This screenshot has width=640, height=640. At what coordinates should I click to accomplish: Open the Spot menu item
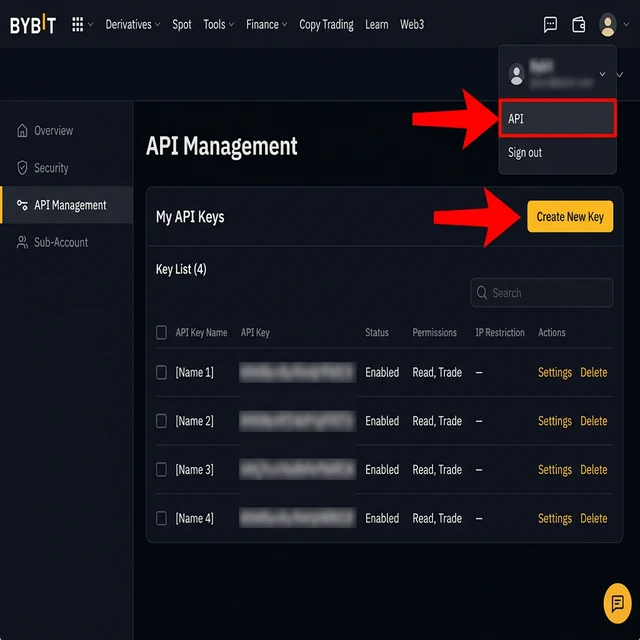182,24
